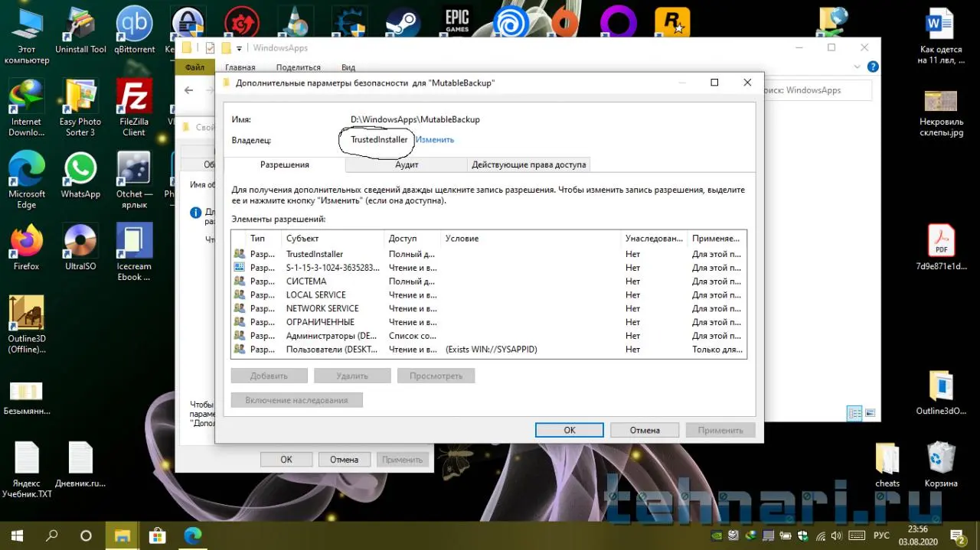The image size is (980, 550).
Task: Open the Этот компьютер desktop icon
Action: (x=26, y=34)
